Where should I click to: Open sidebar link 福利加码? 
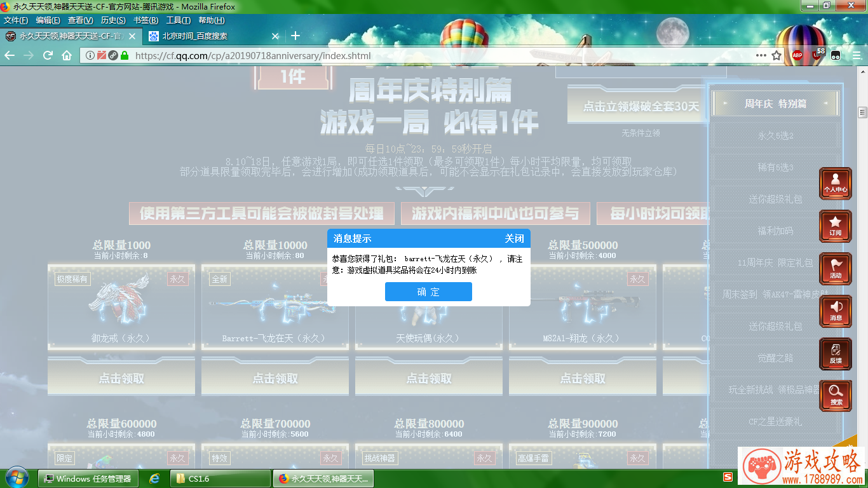(775, 231)
